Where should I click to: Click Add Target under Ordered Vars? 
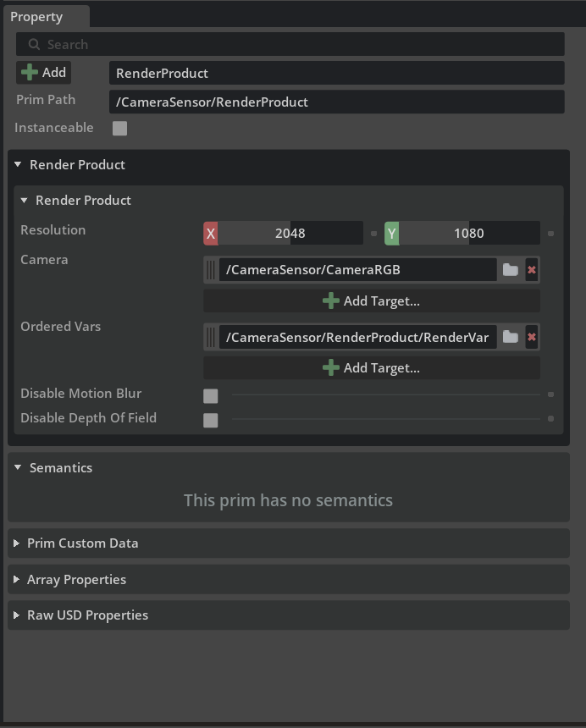(x=372, y=367)
